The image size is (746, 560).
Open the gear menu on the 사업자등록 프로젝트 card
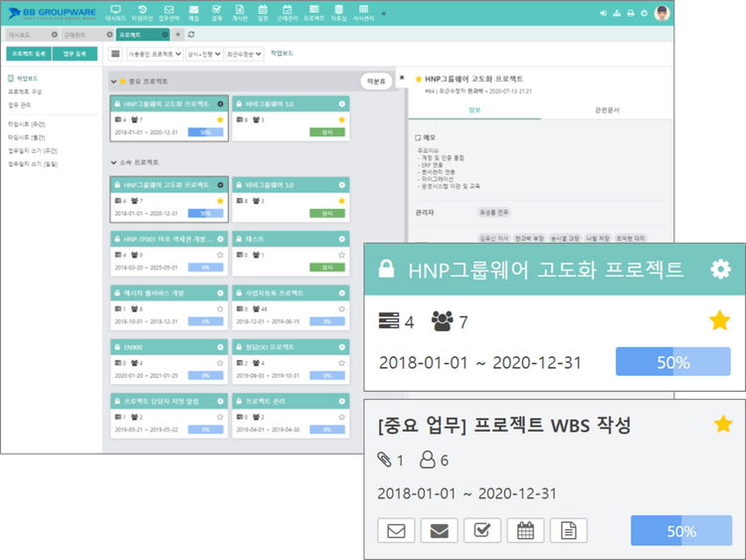(x=341, y=293)
